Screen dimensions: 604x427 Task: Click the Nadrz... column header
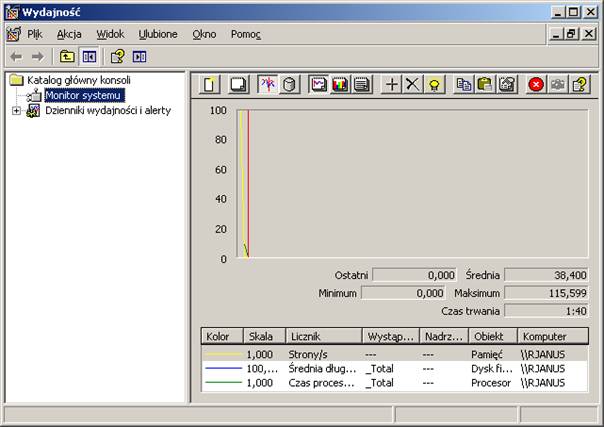(444, 336)
